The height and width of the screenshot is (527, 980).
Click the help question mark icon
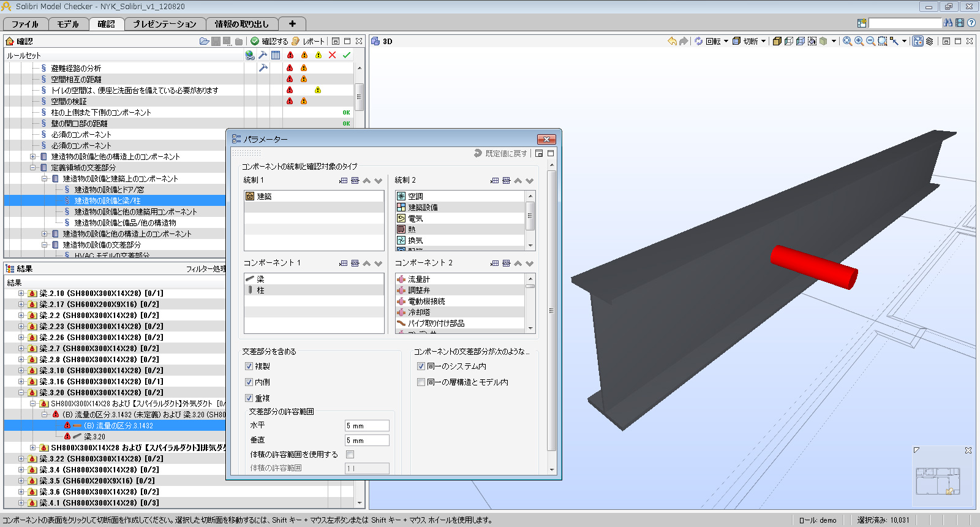click(971, 23)
